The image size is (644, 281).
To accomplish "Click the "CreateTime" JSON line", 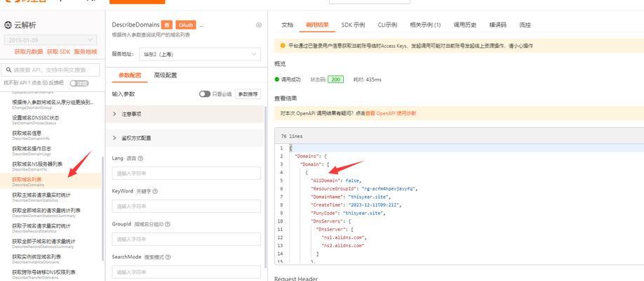I will click(356, 205).
